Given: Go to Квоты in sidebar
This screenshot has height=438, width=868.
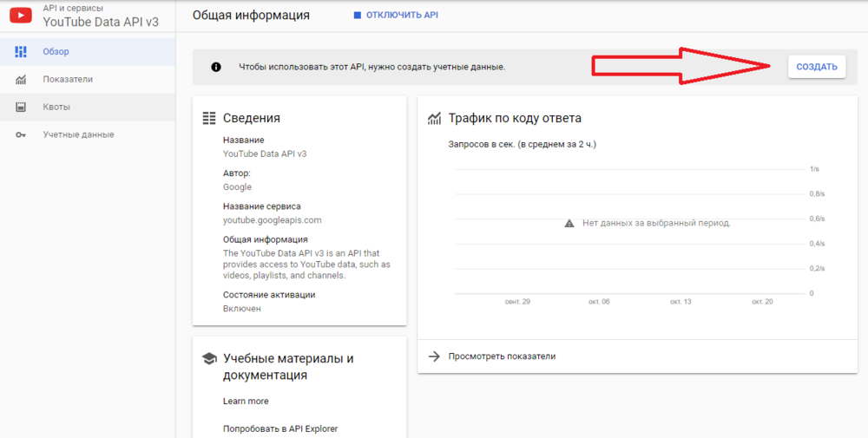Looking at the screenshot, I should pos(56,108).
